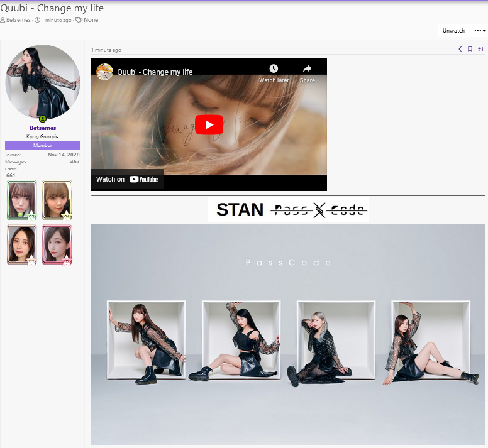
Task: Click the Messages count 467
Action: pyautogui.click(x=75, y=161)
